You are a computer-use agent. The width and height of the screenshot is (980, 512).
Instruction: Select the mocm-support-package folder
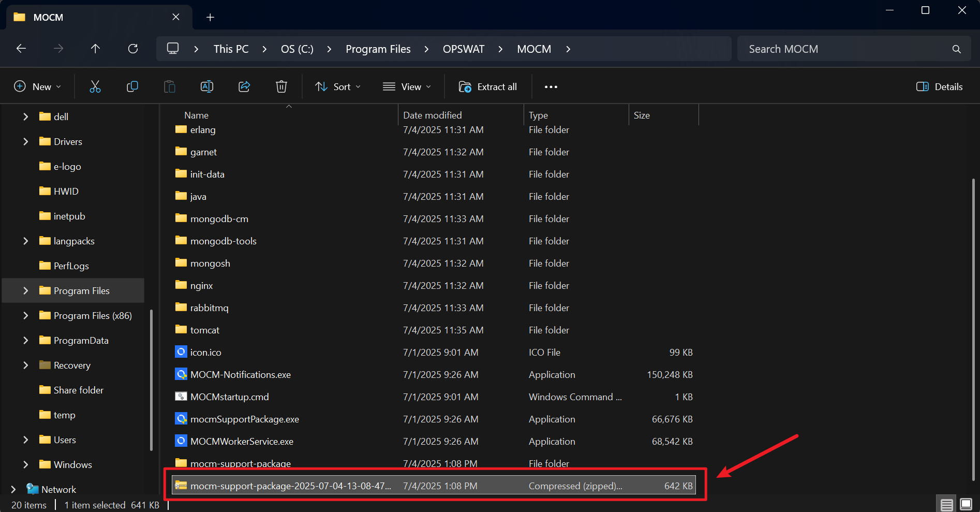[x=434, y=463]
